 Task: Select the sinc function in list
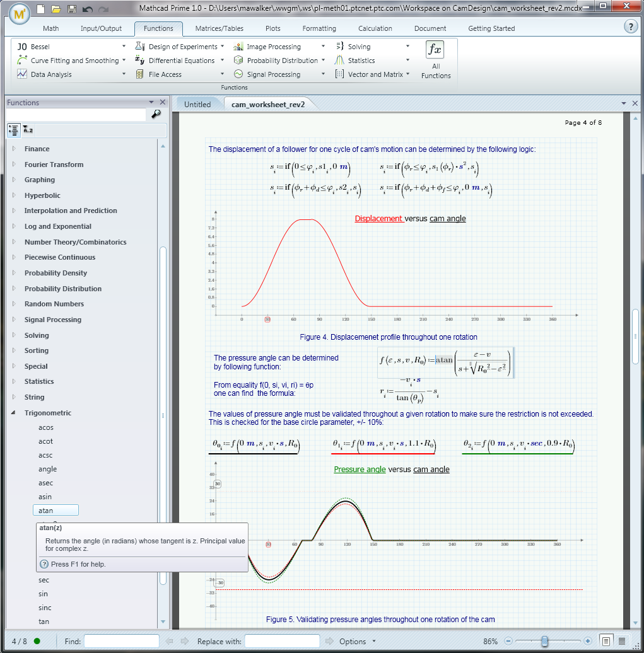click(x=45, y=608)
